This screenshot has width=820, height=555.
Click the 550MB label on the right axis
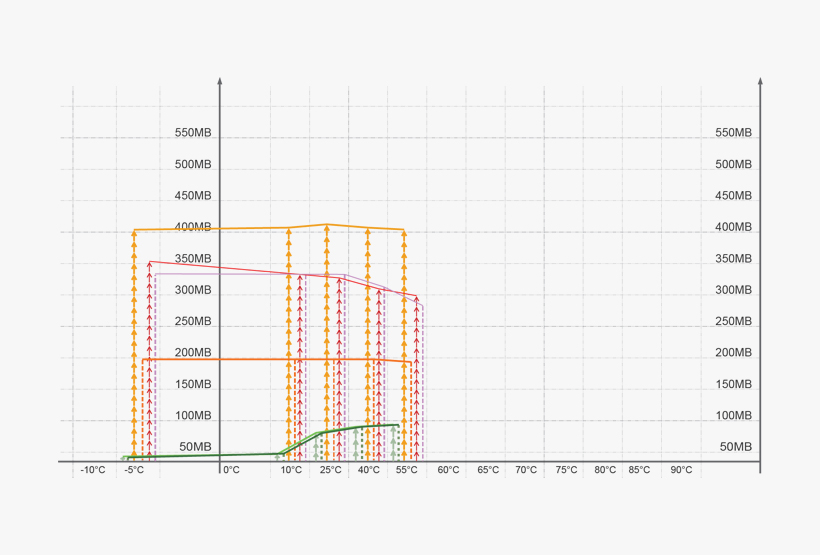[x=734, y=133]
